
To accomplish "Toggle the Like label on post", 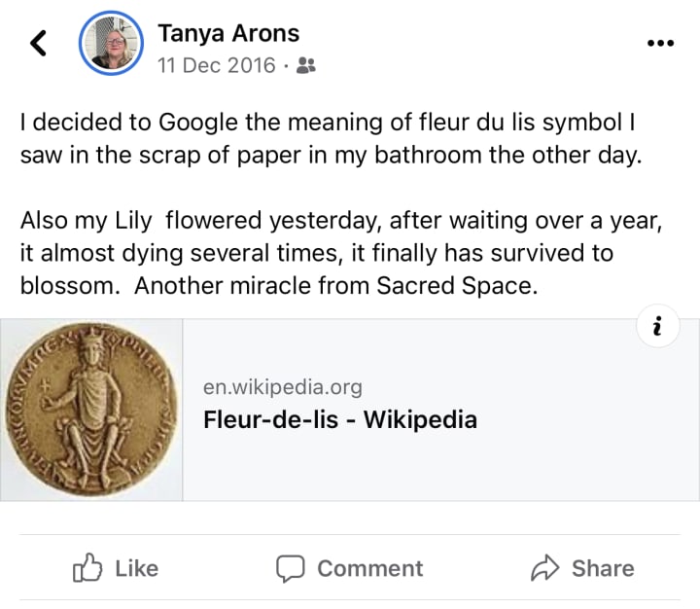I will pyautogui.click(x=136, y=568).
